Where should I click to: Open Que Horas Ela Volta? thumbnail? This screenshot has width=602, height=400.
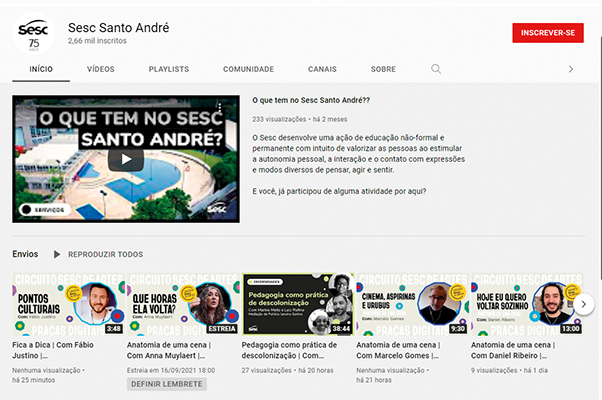click(x=183, y=304)
